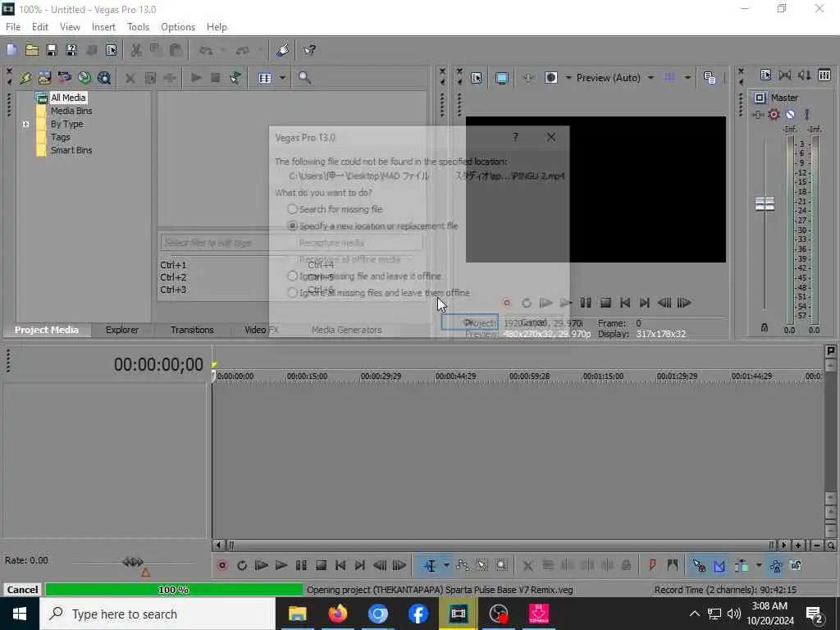Toggle Auto Ripple icon in timeline toolbar
Screen dimensions: 840x630
[742, 565]
